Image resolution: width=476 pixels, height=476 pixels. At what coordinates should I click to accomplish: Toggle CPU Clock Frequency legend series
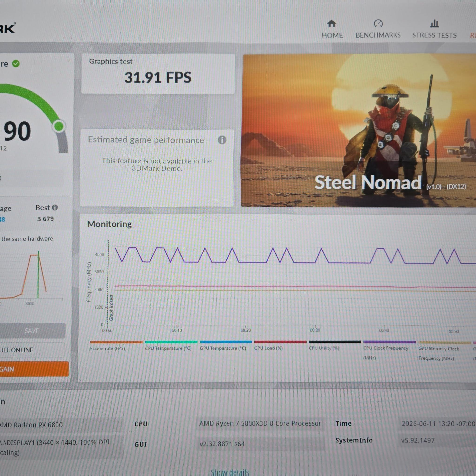point(389,350)
